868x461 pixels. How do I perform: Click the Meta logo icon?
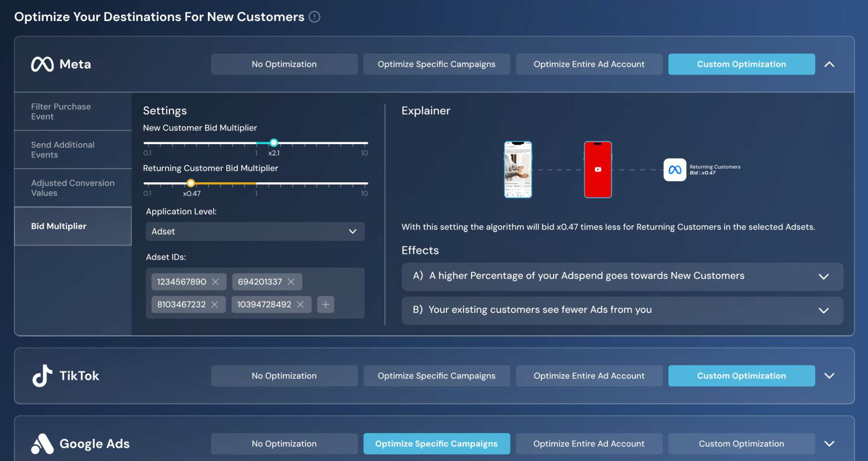point(42,64)
